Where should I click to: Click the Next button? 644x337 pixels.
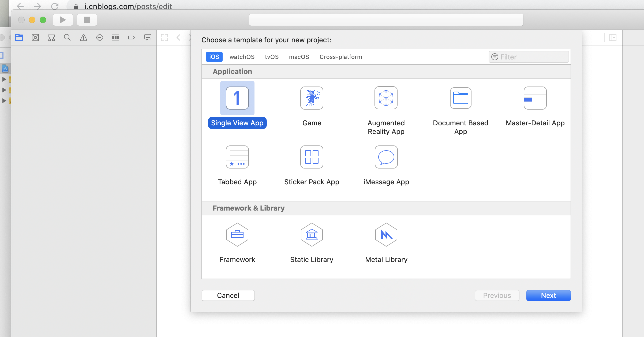click(x=549, y=295)
